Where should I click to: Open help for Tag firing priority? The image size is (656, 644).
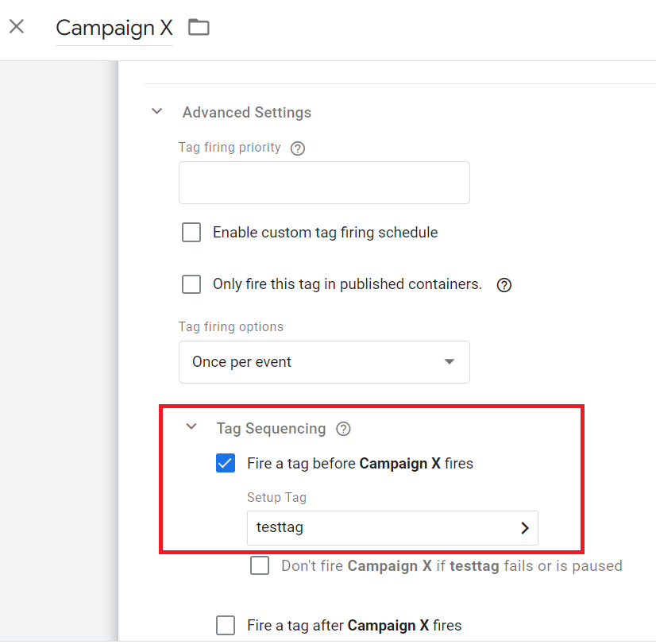coord(298,148)
